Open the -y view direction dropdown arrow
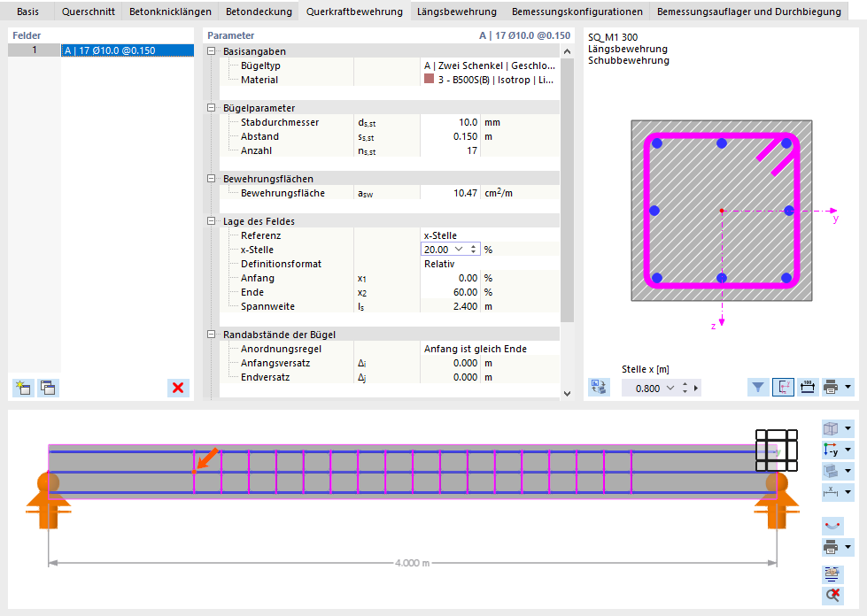The image size is (867, 616). pyautogui.click(x=848, y=450)
